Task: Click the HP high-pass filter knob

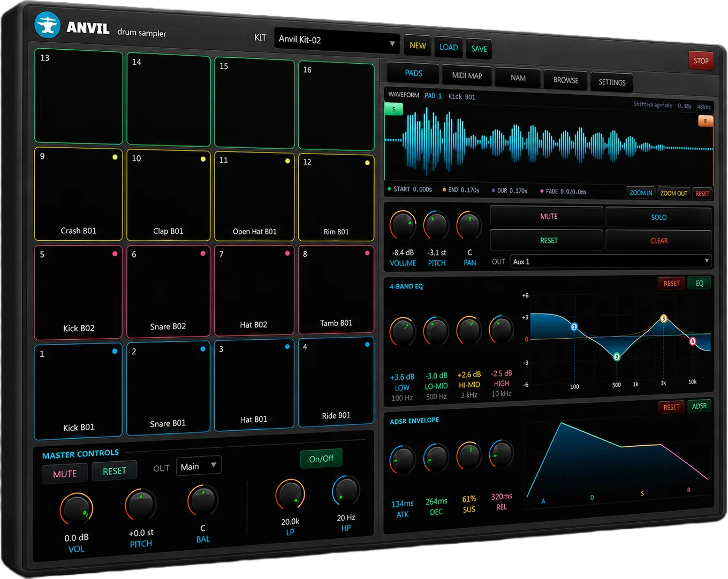Action: click(346, 490)
